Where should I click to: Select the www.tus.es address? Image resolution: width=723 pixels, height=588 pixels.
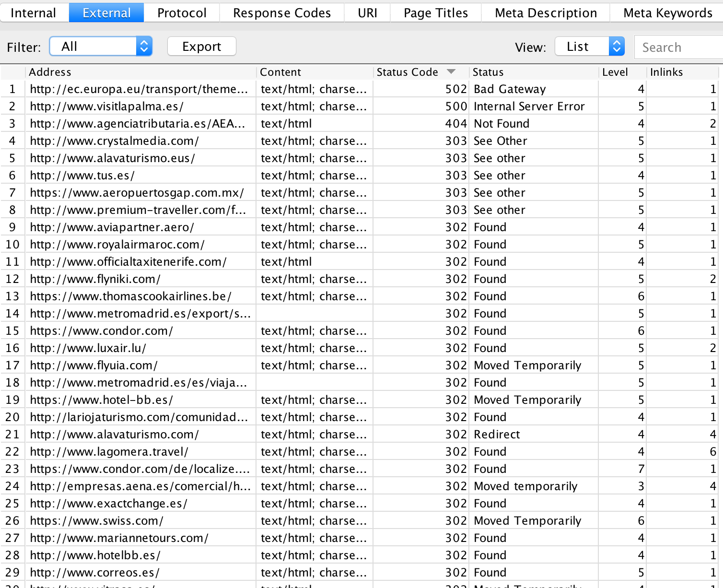click(82, 176)
